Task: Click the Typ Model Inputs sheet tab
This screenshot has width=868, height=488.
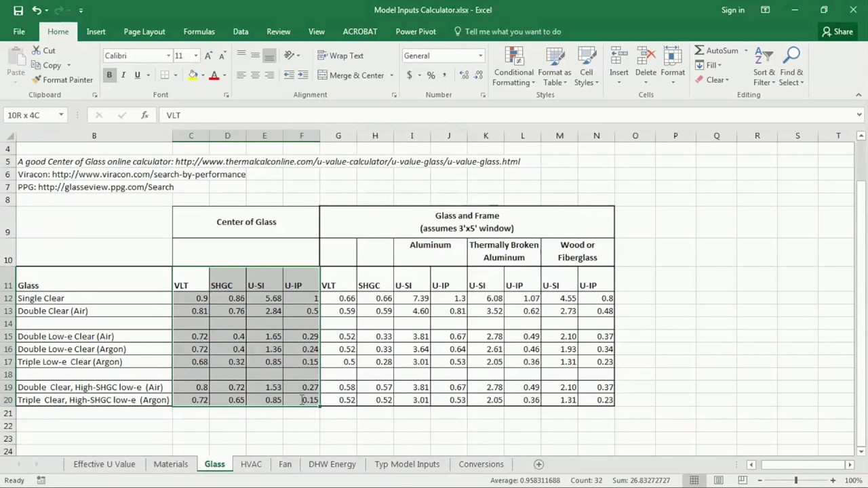Action: 407,464
